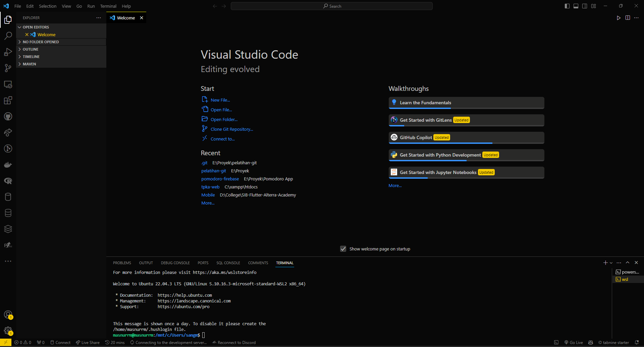Open the terminal launch profile dropdown
Viewport: 644px width, 347px height.
611,263
